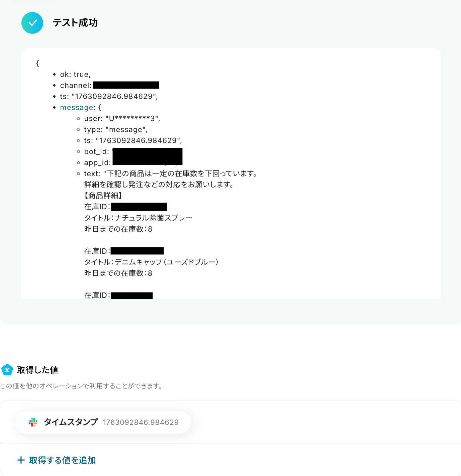Click the timestamp value 1763092846.984629 in chip

(141, 423)
